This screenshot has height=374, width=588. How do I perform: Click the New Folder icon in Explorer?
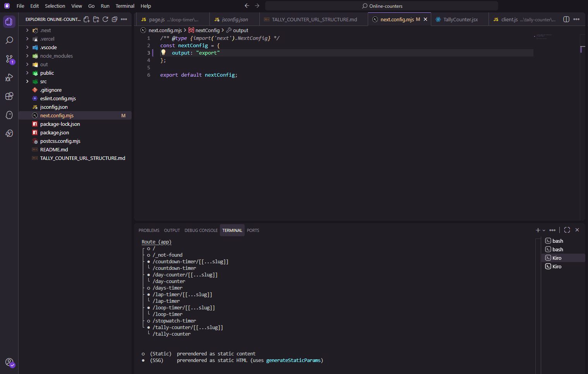tap(96, 19)
